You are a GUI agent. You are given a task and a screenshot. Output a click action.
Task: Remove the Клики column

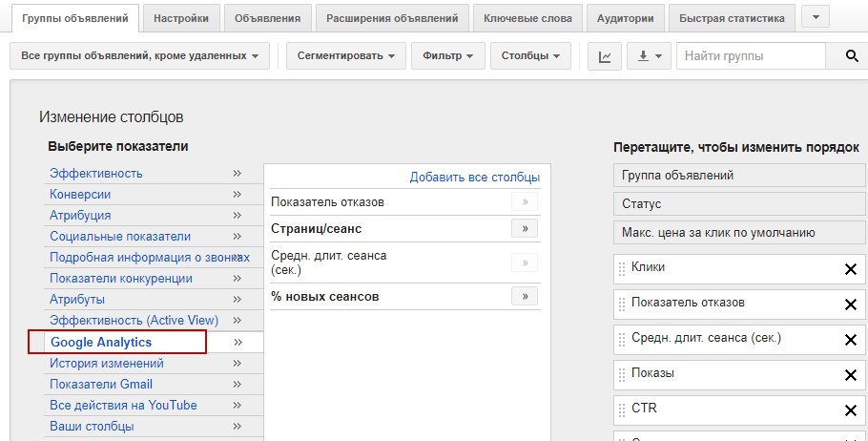[850, 269]
